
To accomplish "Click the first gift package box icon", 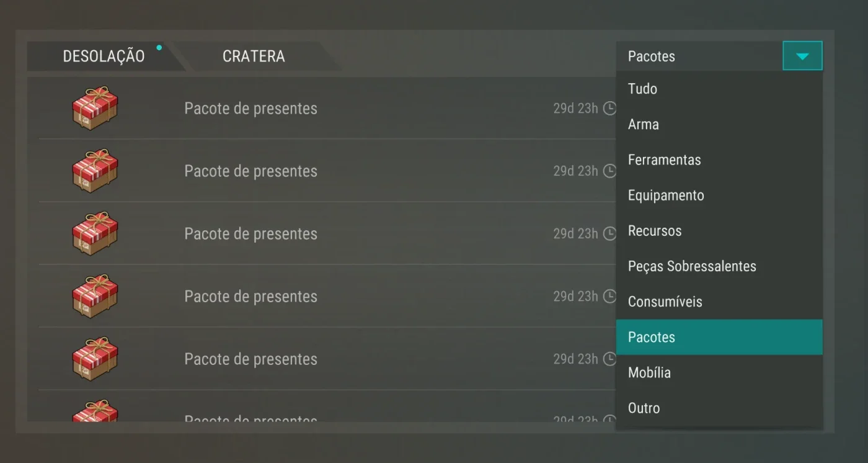I will tap(94, 108).
